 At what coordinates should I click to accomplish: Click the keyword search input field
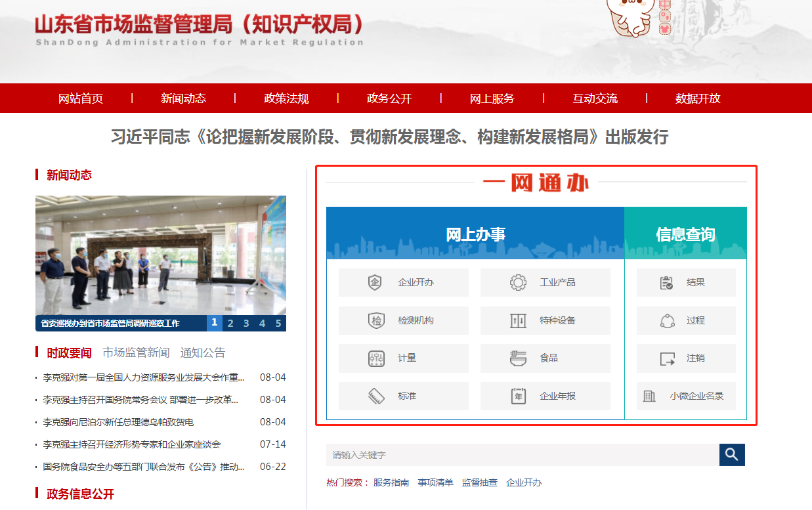click(x=522, y=455)
